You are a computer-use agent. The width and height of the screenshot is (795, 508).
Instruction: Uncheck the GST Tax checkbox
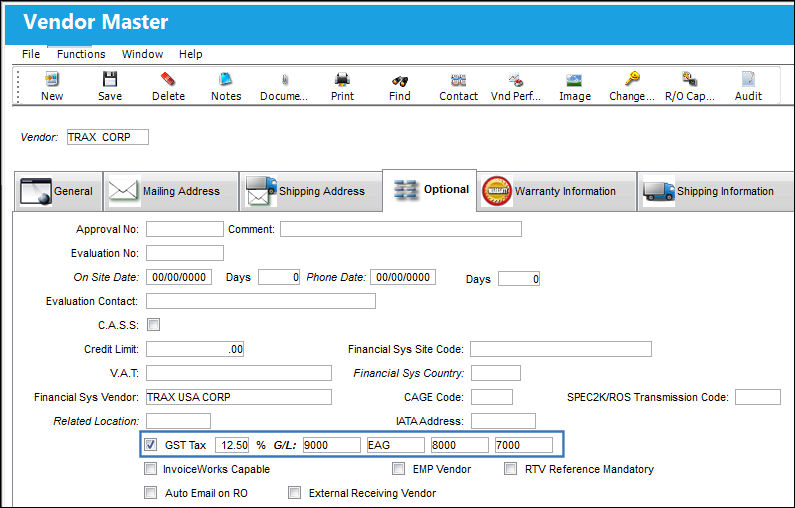[151, 445]
